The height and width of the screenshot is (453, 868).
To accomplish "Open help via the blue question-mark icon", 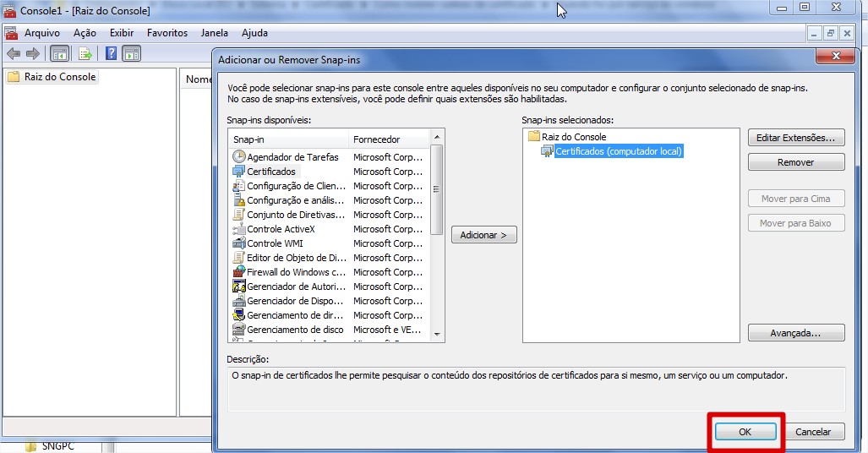I will click(x=111, y=54).
